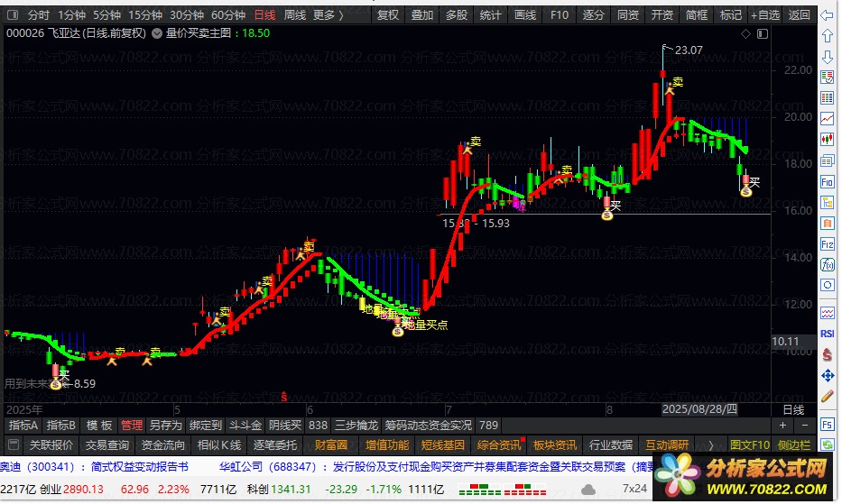Image resolution: width=842 pixels, height=504 pixels.
Task: Click the small box icon left of 关联报价
Action: [14, 445]
